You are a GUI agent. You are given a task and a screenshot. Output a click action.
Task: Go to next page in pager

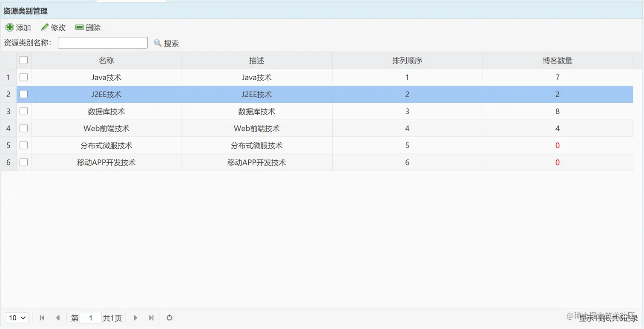135,318
